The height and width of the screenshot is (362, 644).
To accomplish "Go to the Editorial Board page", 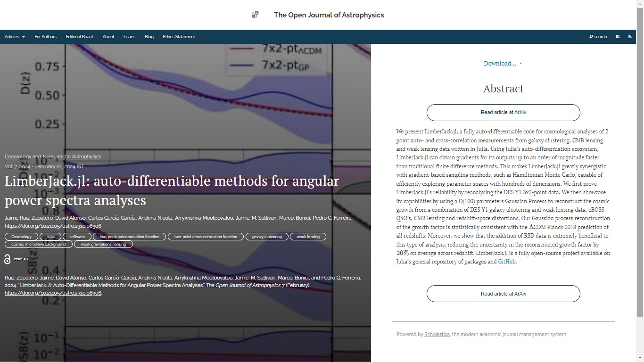I will pos(79,37).
